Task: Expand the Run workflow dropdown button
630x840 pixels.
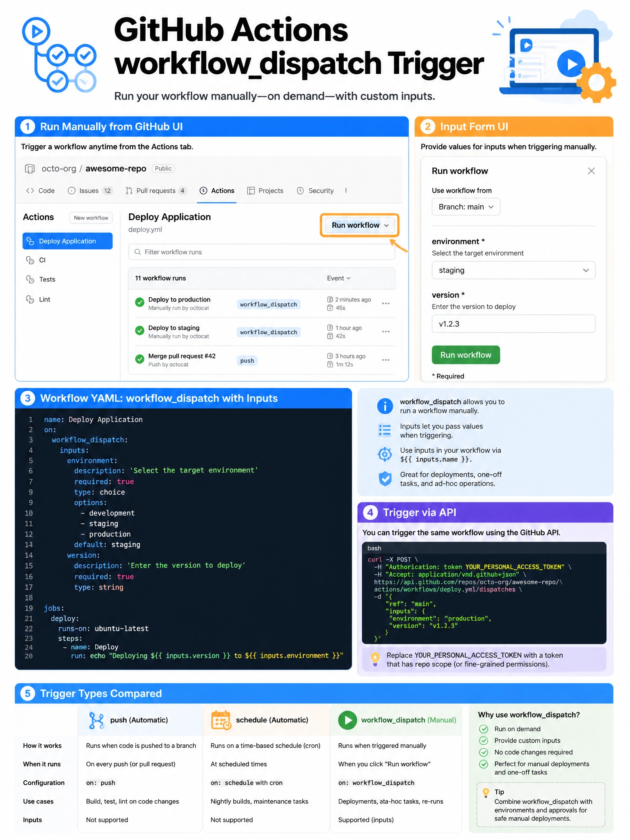Action: click(360, 225)
